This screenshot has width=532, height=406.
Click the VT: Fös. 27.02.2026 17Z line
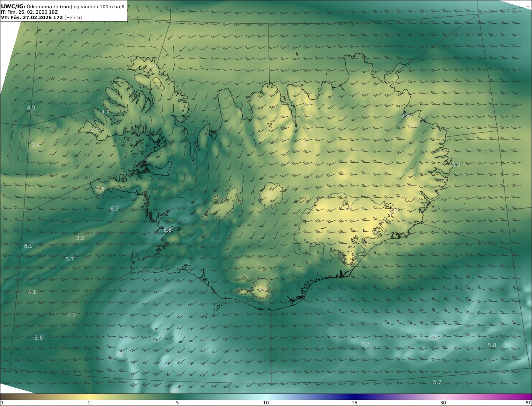point(41,17)
